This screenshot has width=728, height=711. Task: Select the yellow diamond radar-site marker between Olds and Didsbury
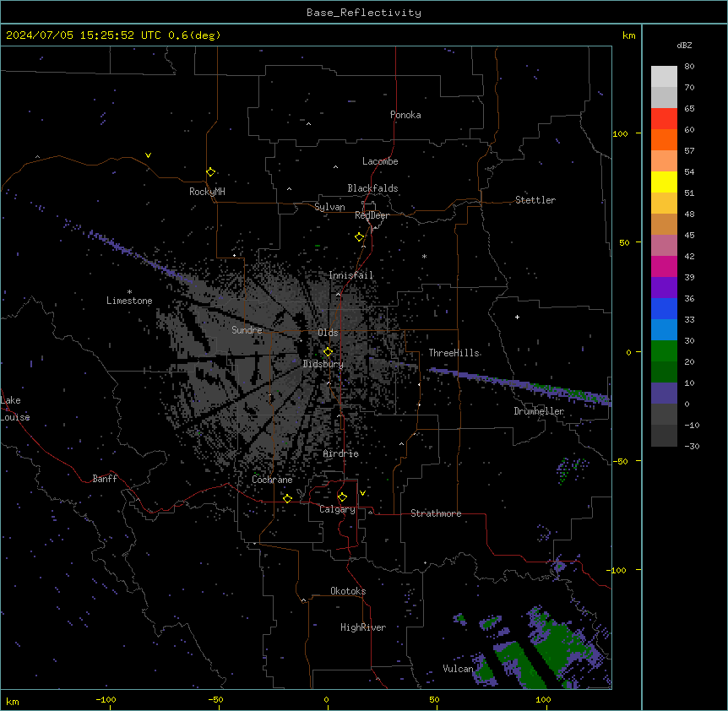coord(328,352)
